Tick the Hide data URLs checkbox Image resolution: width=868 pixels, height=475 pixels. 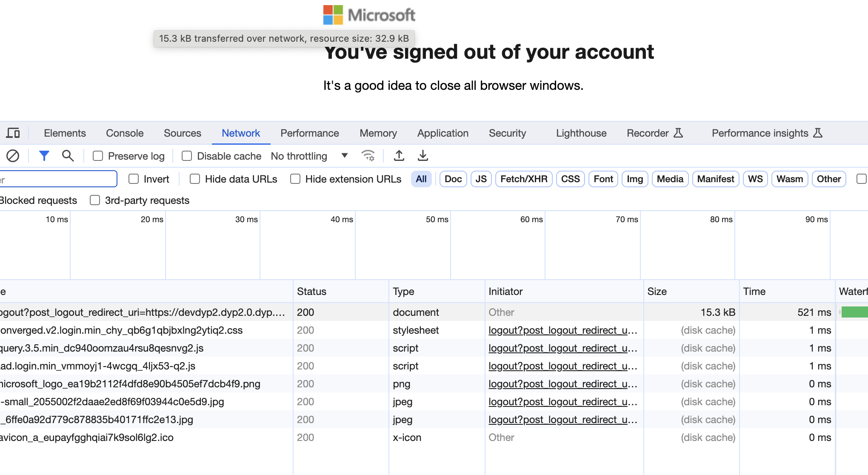coord(195,179)
